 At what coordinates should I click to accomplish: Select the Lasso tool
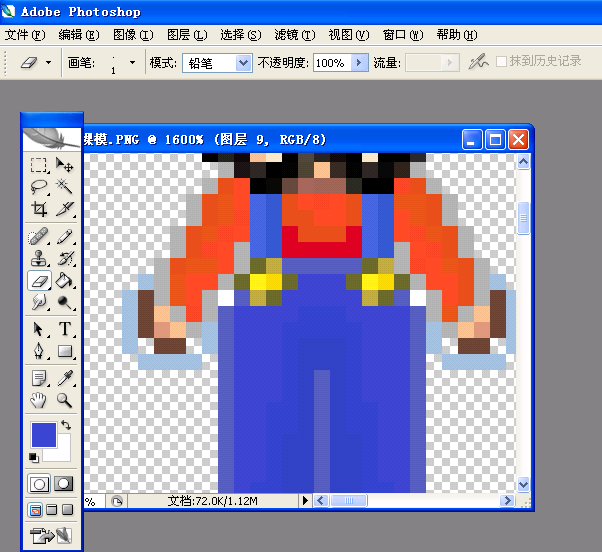point(39,187)
